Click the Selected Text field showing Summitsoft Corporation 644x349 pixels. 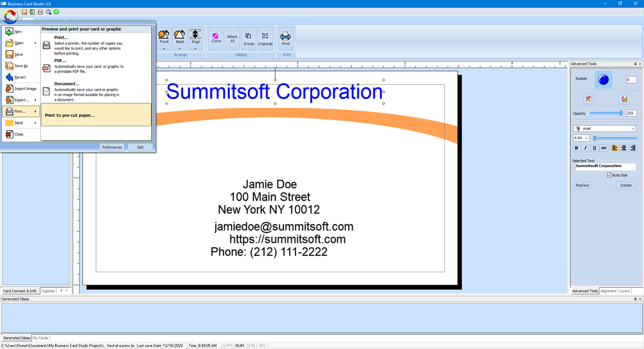604,166
